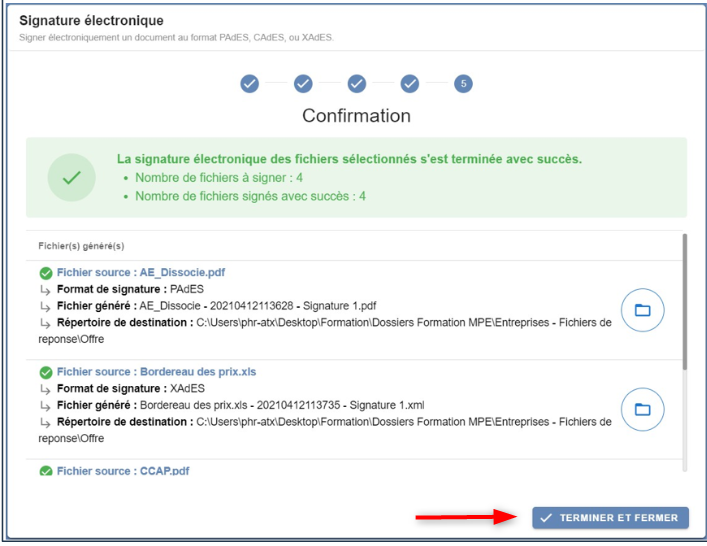The width and height of the screenshot is (707, 546).
Task: Click step 5 circle in the stepper
Action: 463,84
